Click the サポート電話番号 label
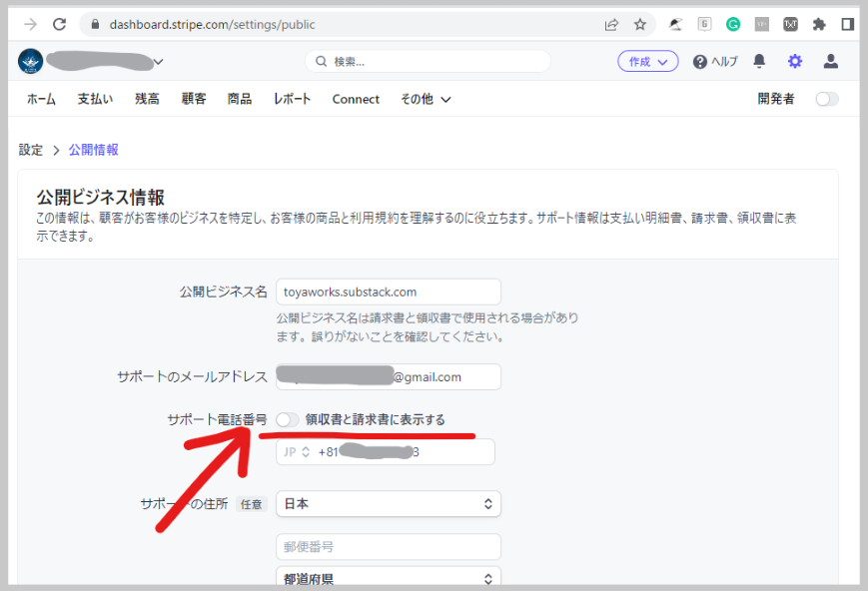 coord(217,420)
